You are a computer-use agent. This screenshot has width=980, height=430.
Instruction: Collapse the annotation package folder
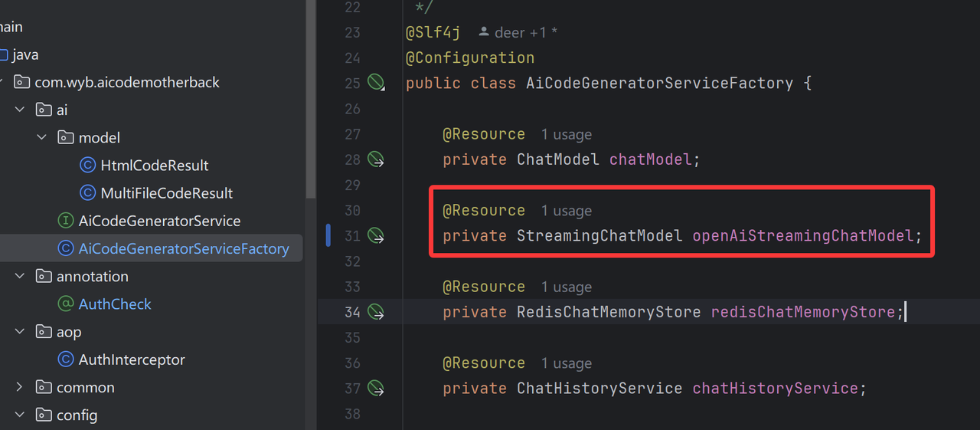point(20,276)
